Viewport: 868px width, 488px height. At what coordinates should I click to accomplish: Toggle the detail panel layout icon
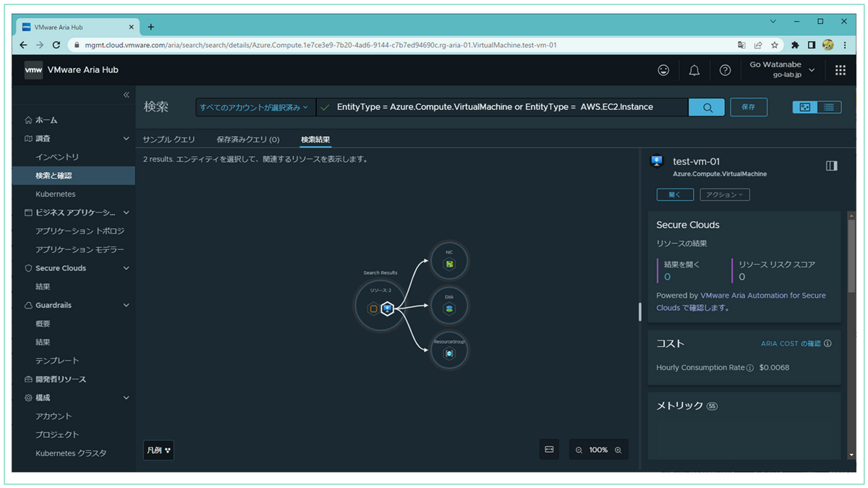(831, 166)
